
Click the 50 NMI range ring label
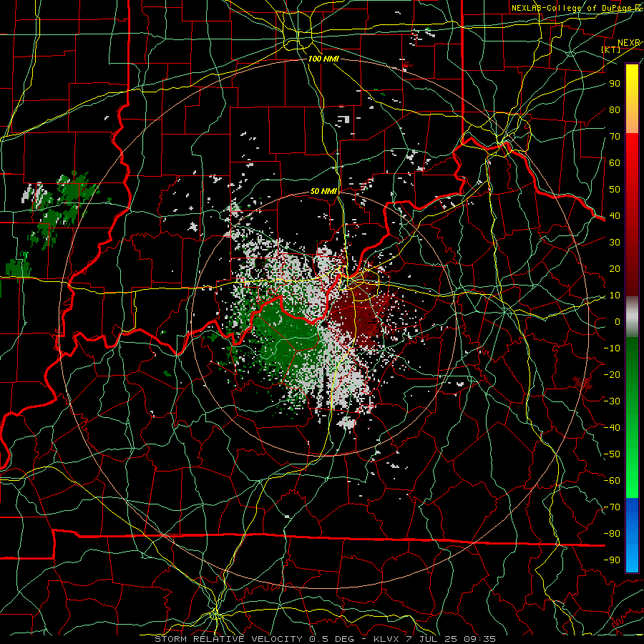(323, 191)
